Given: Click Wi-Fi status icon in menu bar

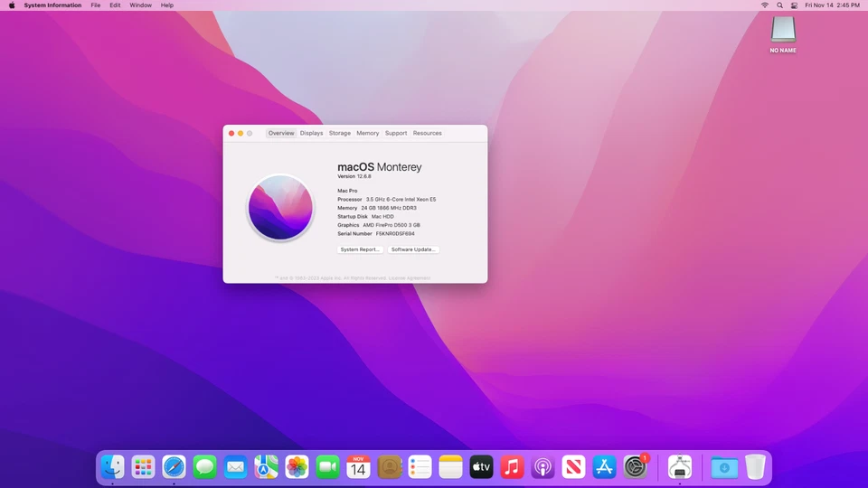Looking at the screenshot, I should [x=765, y=5].
